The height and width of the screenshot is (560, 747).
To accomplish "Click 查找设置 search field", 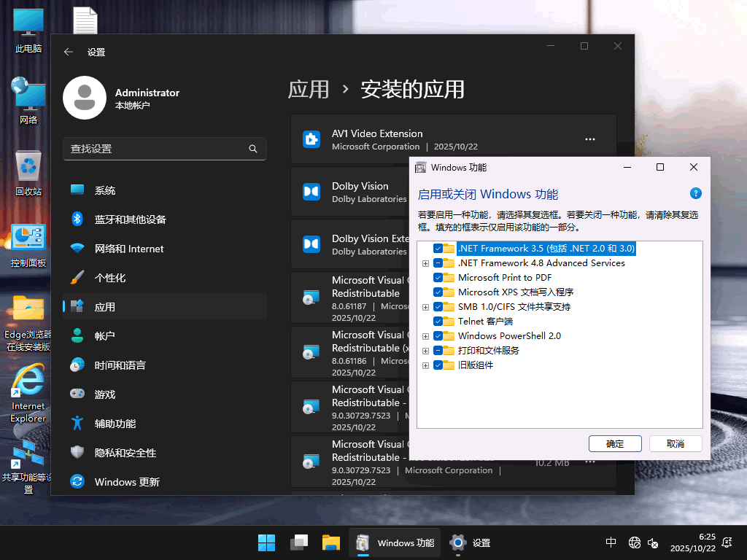I will [x=164, y=149].
